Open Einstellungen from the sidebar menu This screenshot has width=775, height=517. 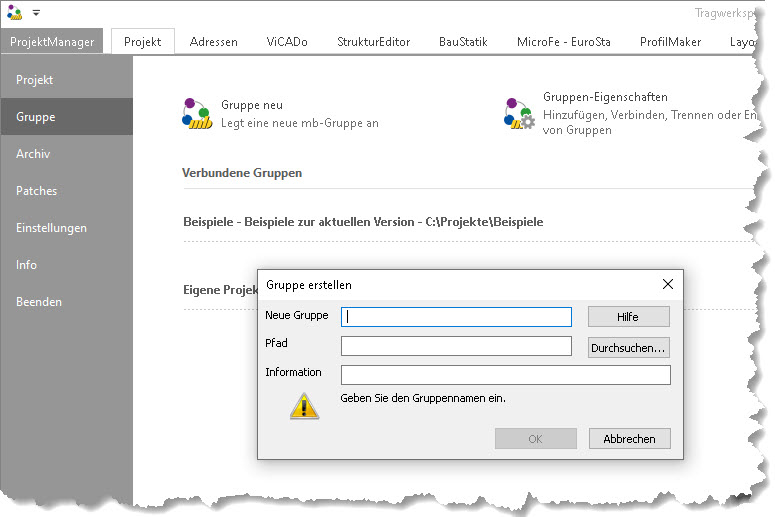click(51, 228)
